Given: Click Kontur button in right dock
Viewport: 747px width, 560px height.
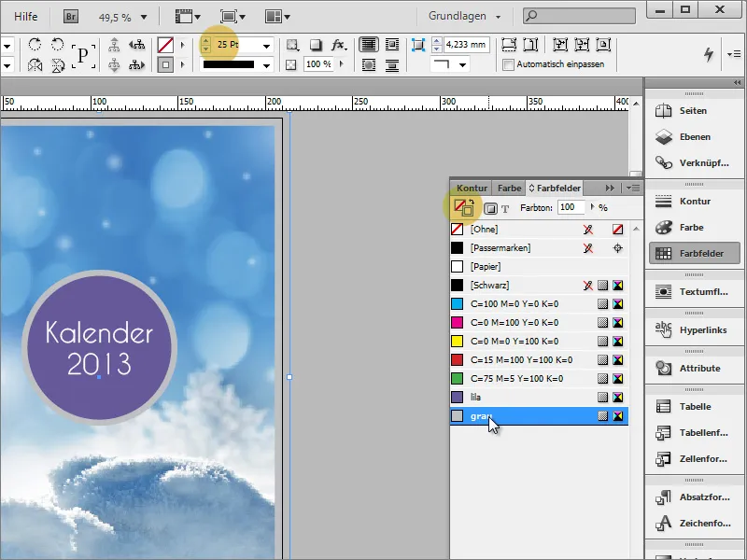Looking at the screenshot, I should pyautogui.click(x=694, y=202).
